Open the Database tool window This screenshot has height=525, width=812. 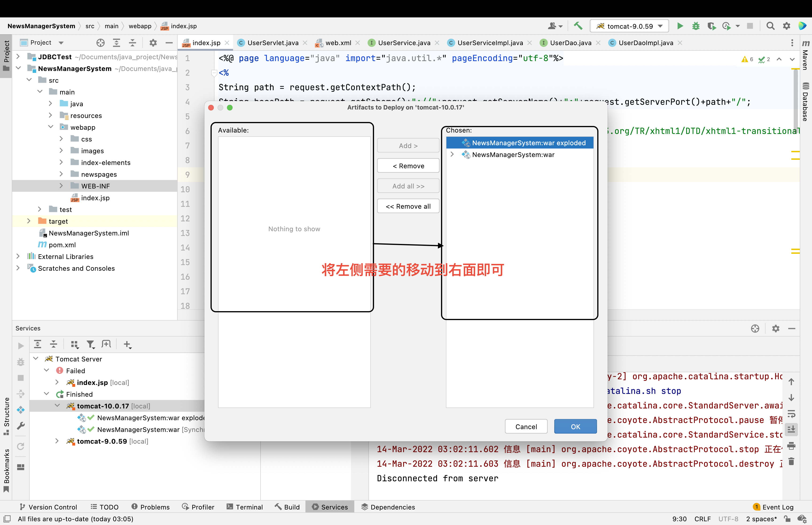click(x=806, y=102)
